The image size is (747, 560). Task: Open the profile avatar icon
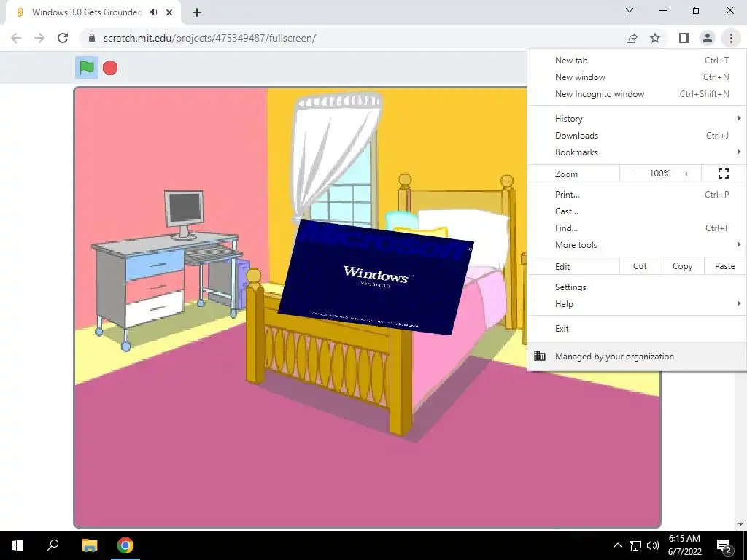coord(708,38)
